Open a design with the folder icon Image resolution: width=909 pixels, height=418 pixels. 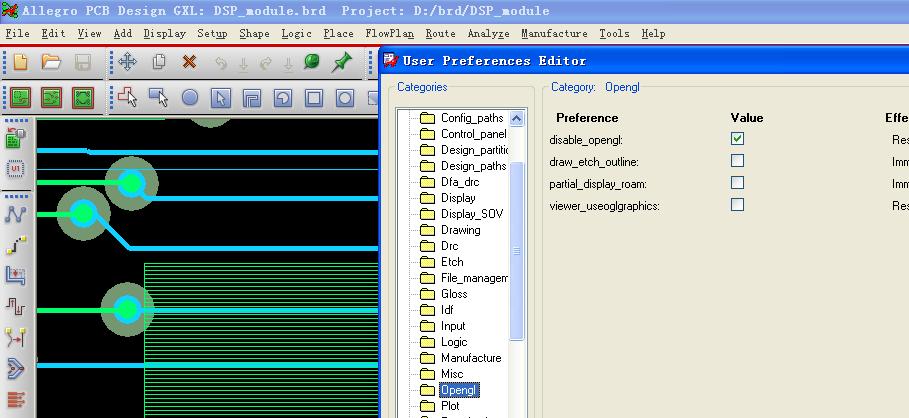click(x=51, y=62)
